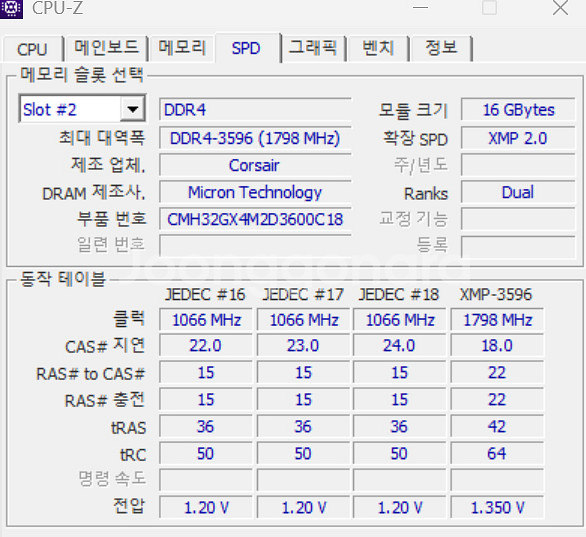Click the JEDEC #17 tRC value 50
The image size is (586, 537).
point(303,453)
